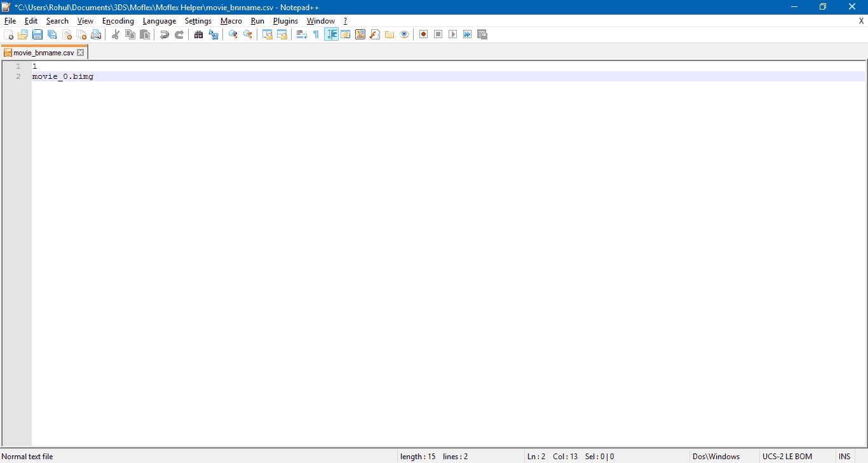Click the Paste toolbar icon
This screenshot has width=868, height=463.
tap(145, 34)
